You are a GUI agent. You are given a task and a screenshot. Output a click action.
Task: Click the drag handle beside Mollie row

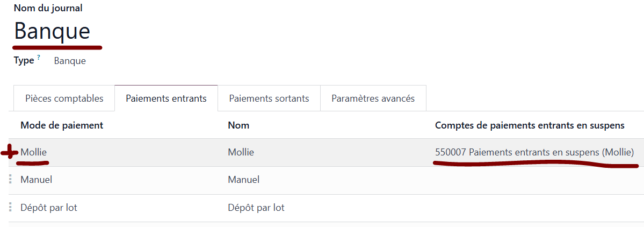10,153
